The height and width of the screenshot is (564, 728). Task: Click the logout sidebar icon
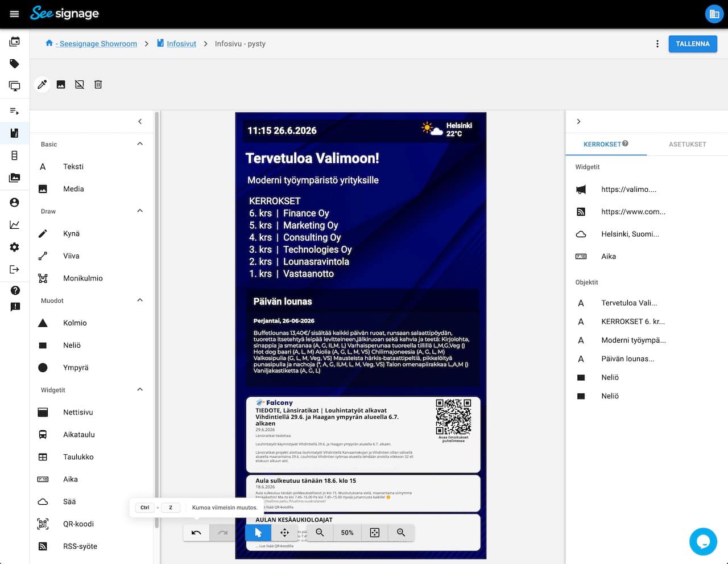pyautogui.click(x=15, y=269)
